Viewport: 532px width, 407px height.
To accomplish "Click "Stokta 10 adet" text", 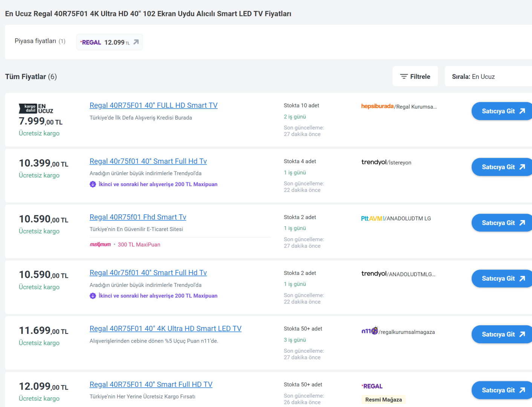I will pos(301,106).
